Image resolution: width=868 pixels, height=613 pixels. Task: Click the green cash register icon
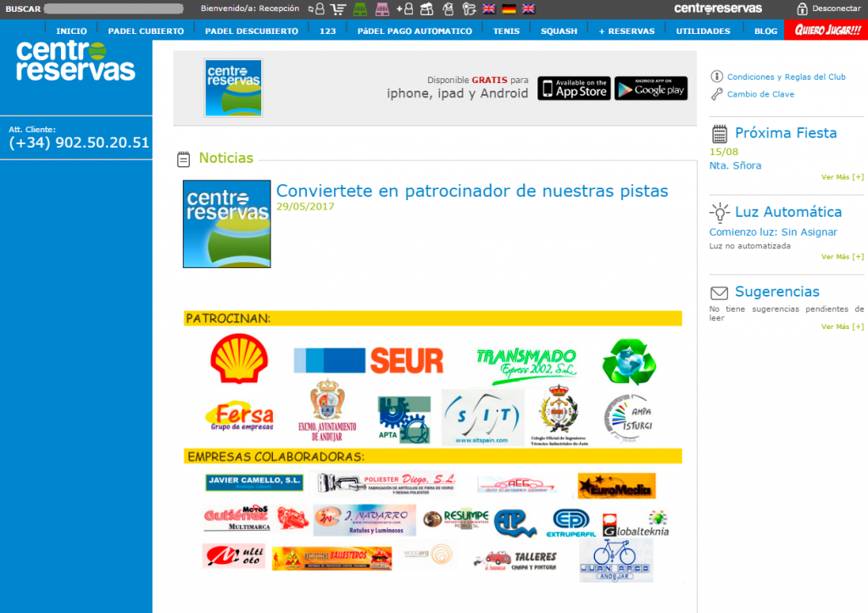359,8
